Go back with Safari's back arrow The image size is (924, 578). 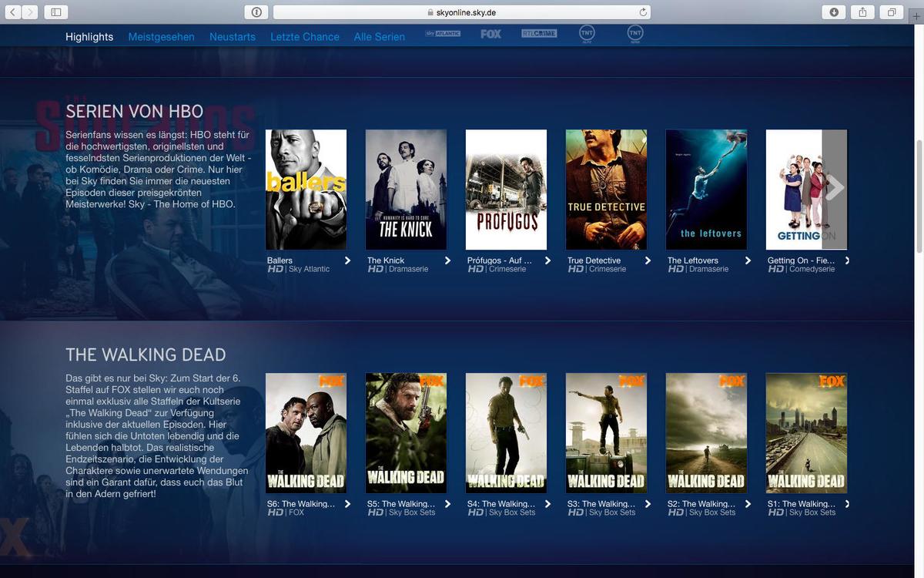13,12
